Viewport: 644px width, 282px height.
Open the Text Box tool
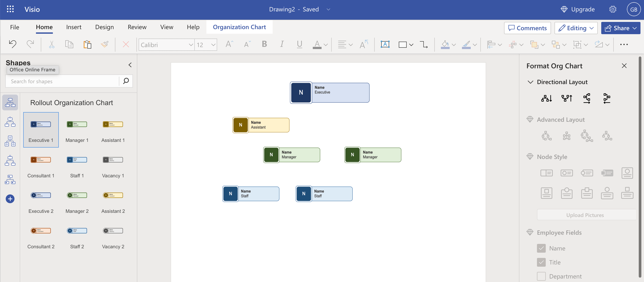point(385,44)
